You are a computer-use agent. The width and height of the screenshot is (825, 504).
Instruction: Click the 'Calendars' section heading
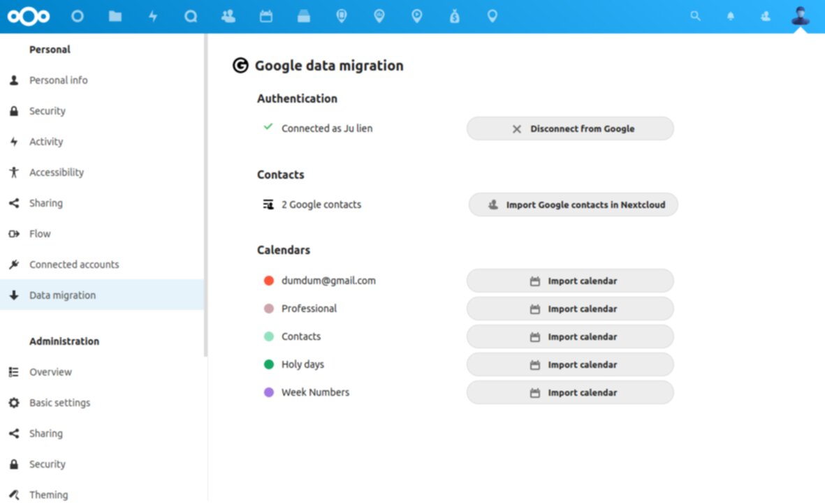(284, 250)
